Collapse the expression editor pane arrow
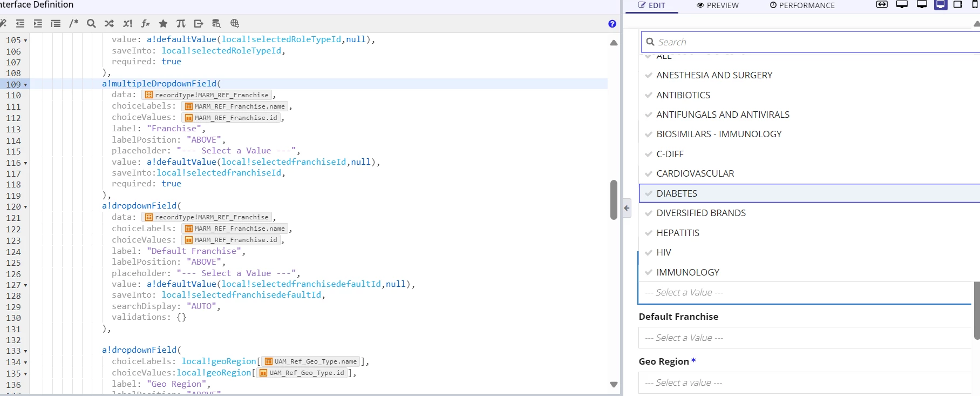 pyautogui.click(x=627, y=207)
